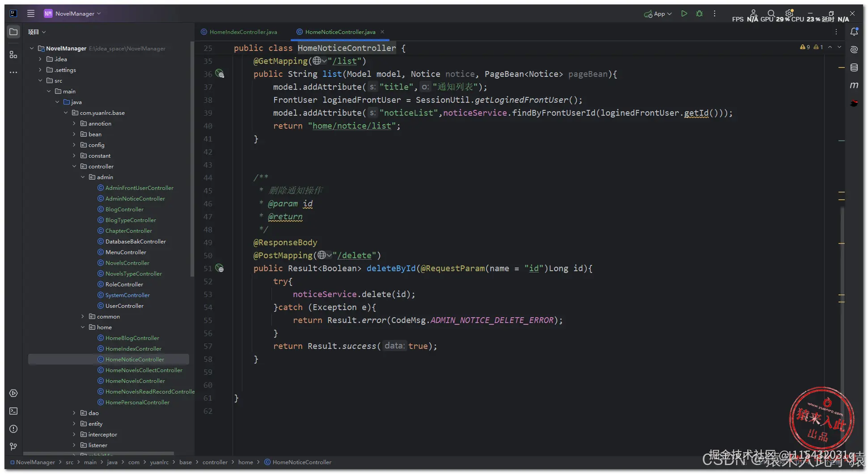The width and height of the screenshot is (868, 474).
Task: Open the Problems tool window icon
Action: coord(13,429)
